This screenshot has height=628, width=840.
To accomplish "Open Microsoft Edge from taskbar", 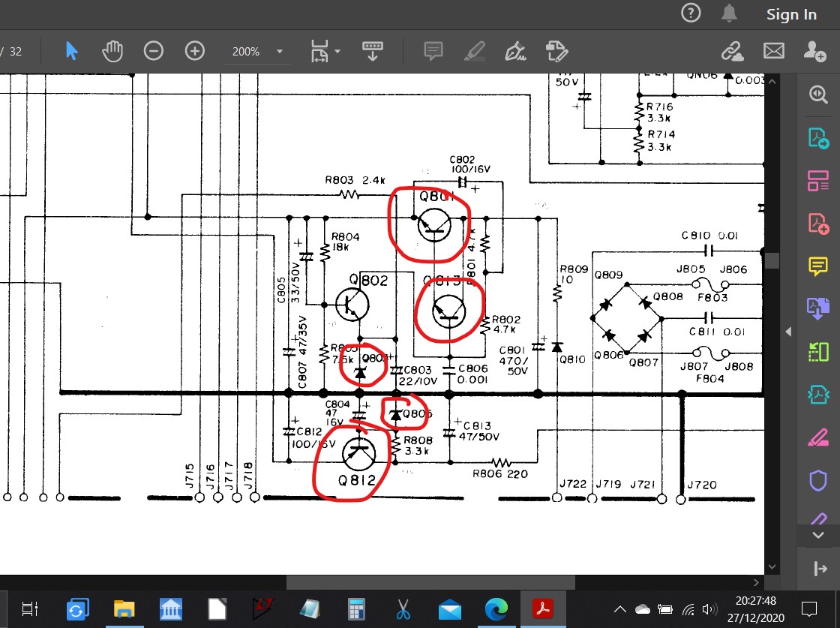I will pos(496,609).
